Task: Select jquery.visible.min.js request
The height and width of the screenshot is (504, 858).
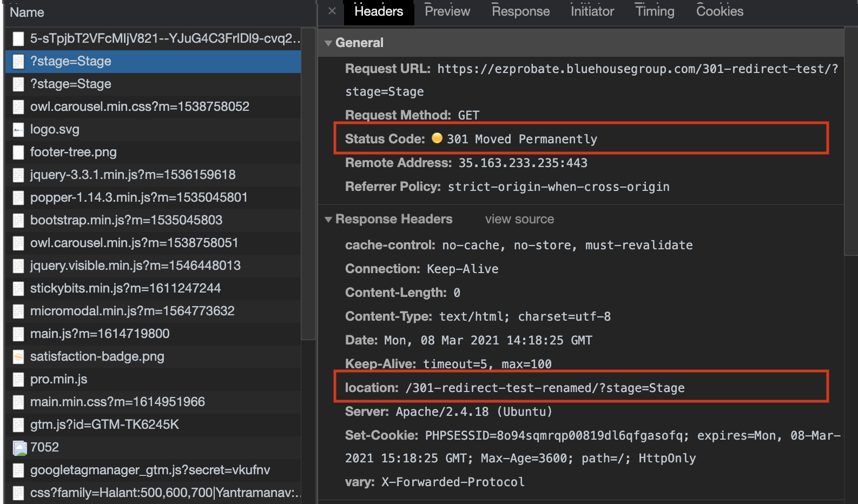Action: (153, 266)
